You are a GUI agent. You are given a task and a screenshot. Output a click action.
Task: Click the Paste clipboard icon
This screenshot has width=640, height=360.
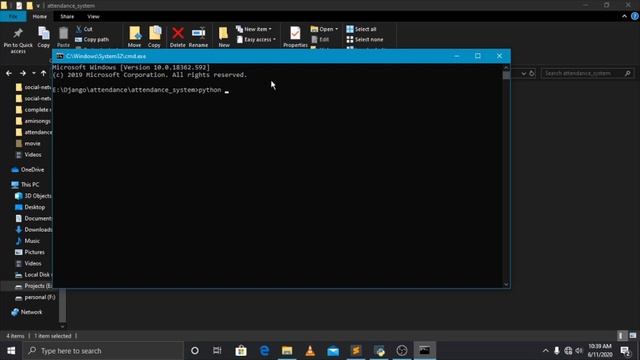pos(63,33)
